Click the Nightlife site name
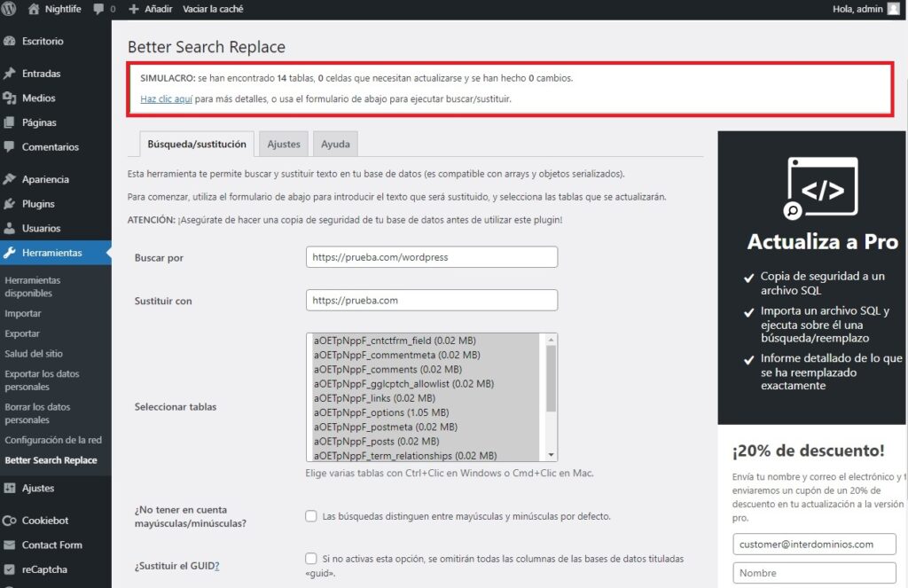This screenshot has height=588, width=908. [x=63, y=9]
